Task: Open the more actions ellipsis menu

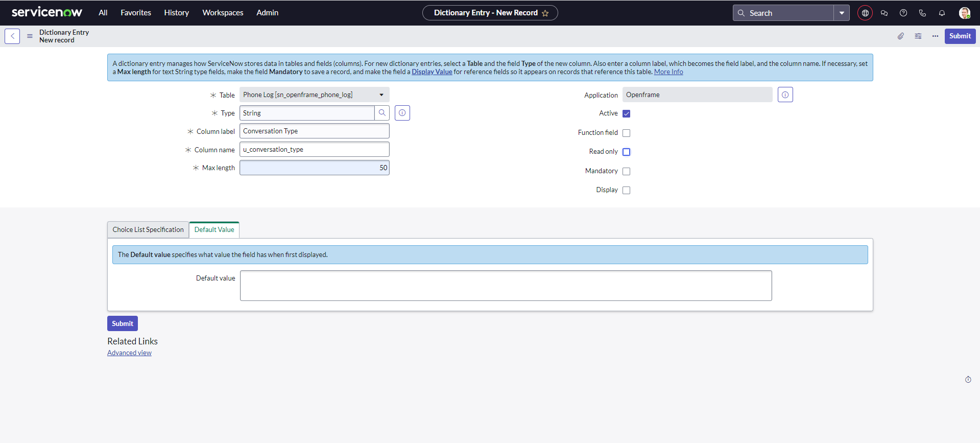Action: 935,36
